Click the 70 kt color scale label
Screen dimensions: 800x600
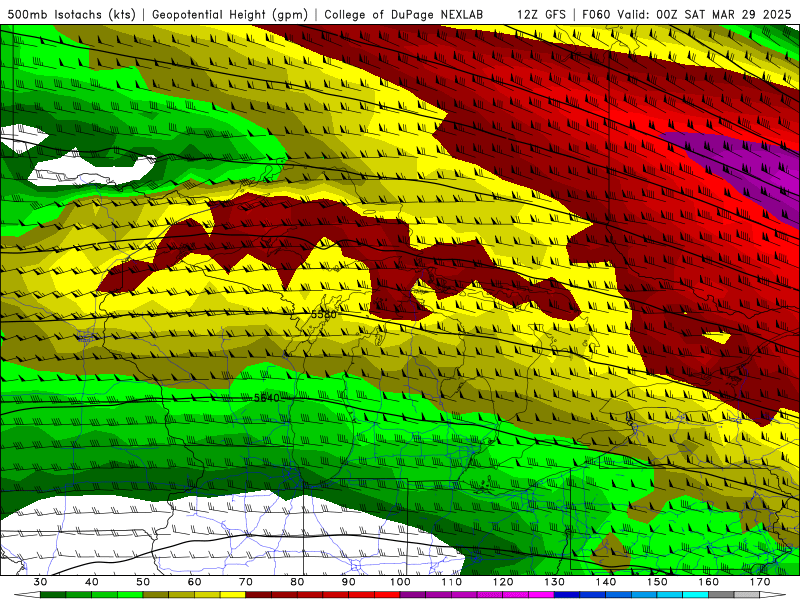click(246, 582)
